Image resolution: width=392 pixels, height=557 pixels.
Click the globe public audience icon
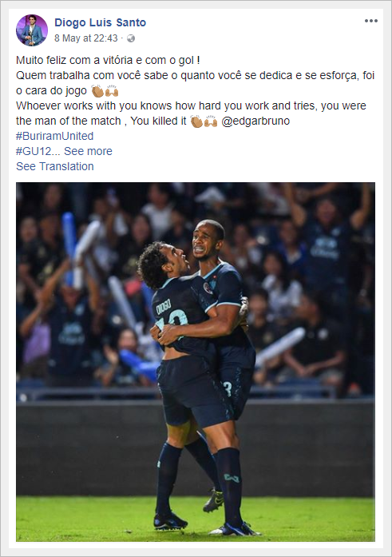click(131, 38)
